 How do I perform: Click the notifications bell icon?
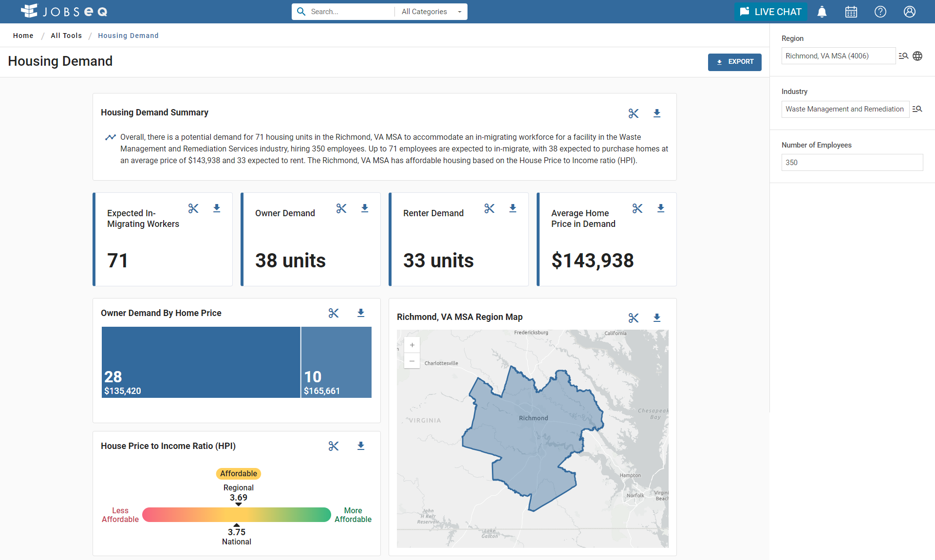tap(822, 12)
